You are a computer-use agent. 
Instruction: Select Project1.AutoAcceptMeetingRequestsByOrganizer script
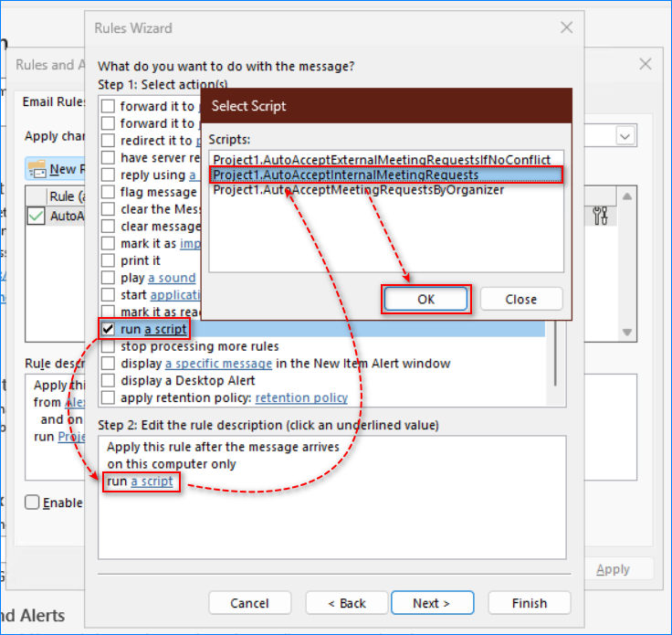tap(358, 189)
